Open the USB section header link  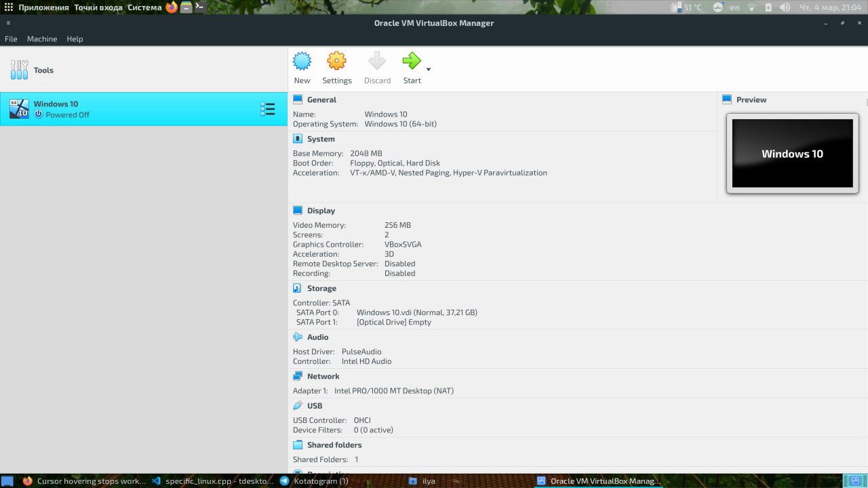click(315, 405)
